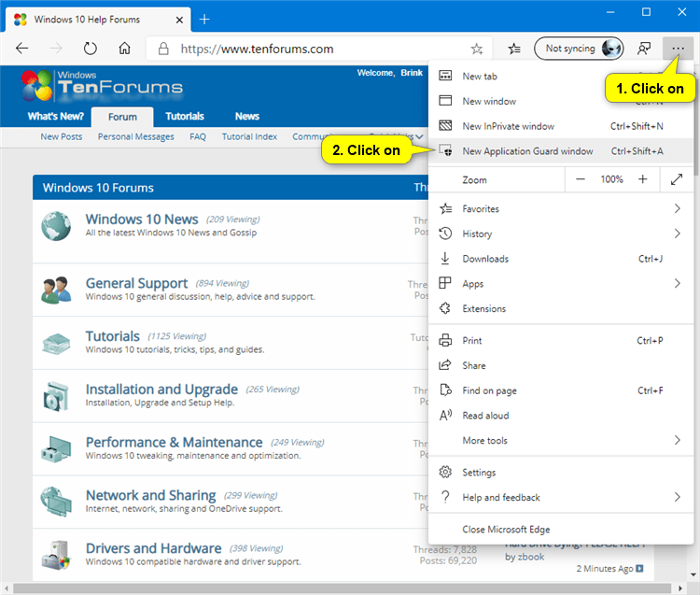The image size is (700, 595).
Task: Click the Not syncing profile button
Action: coord(579,49)
